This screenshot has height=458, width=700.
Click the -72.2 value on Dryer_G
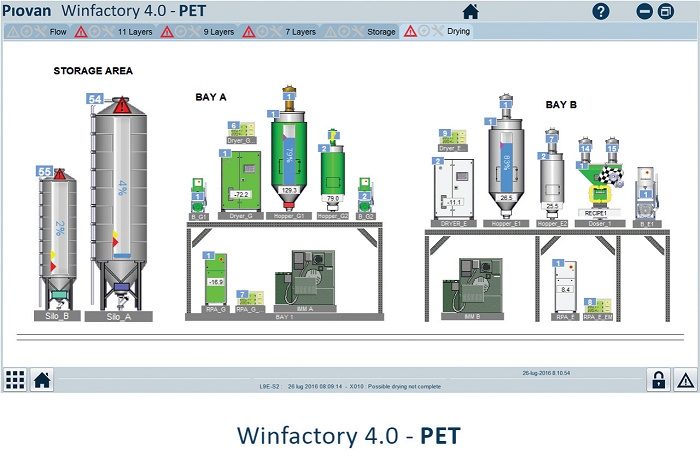pyautogui.click(x=241, y=195)
